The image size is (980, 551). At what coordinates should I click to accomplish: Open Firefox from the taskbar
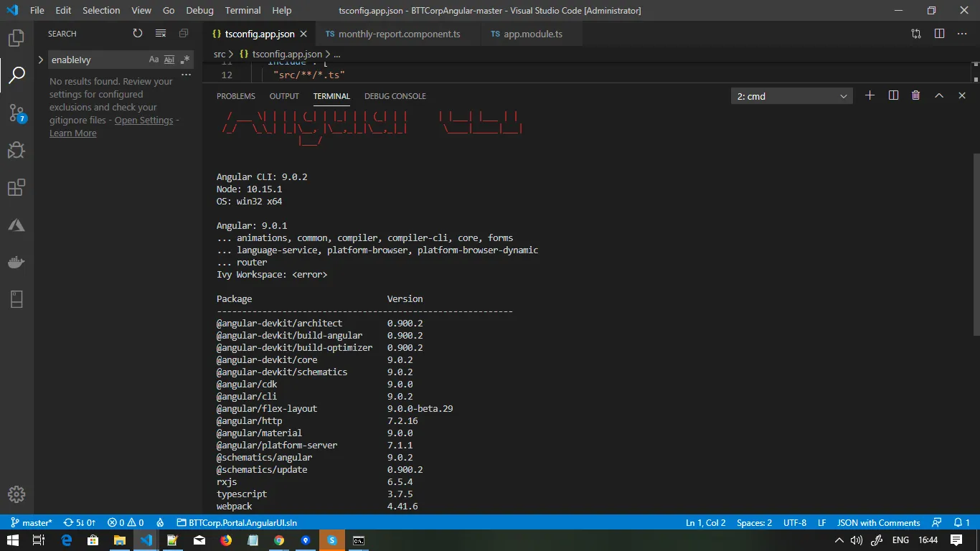226,540
